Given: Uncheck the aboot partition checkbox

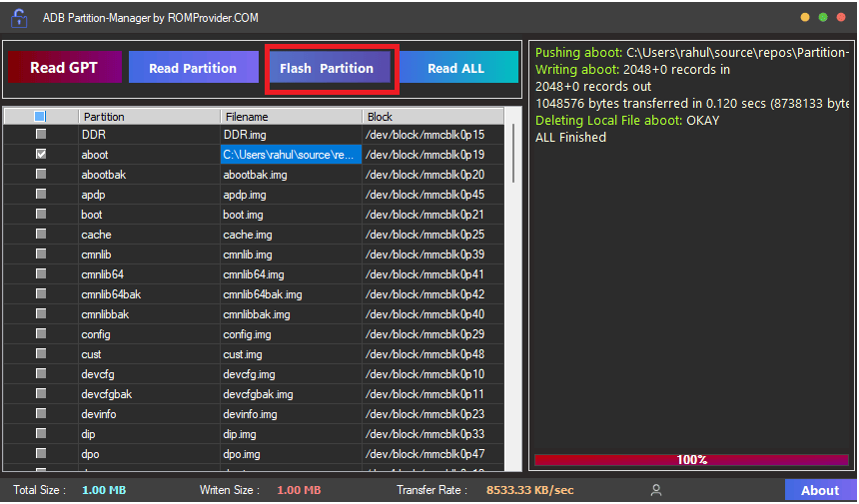Looking at the screenshot, I should (x=41, y=154).
